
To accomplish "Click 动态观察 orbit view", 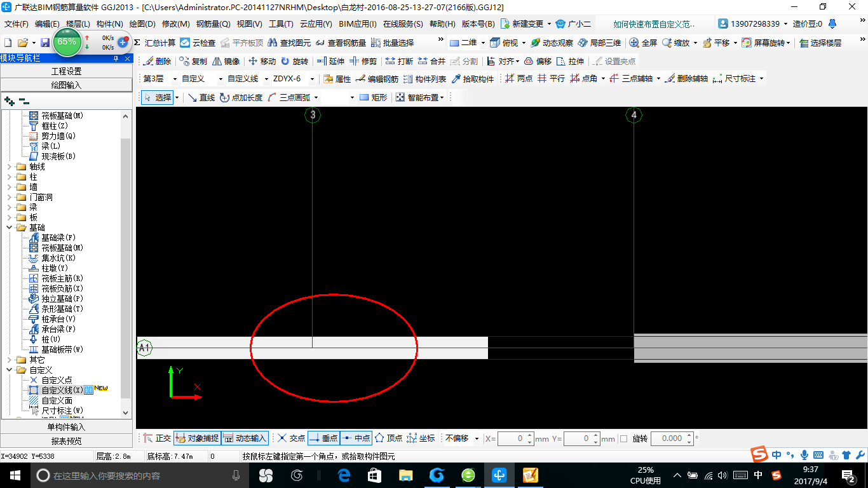I will (552, 43).
